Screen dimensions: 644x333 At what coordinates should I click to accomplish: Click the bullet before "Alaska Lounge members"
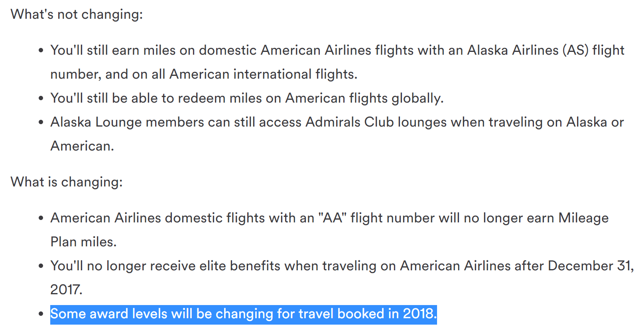41,123
